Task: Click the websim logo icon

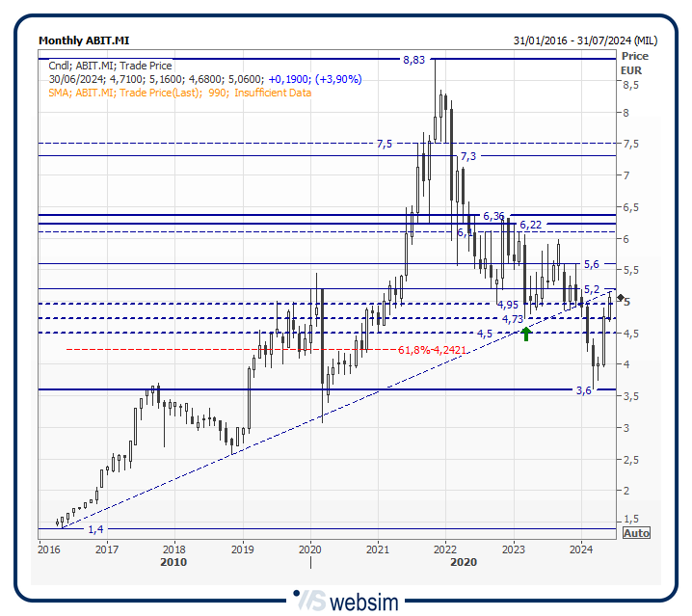Action: point(308,601)
